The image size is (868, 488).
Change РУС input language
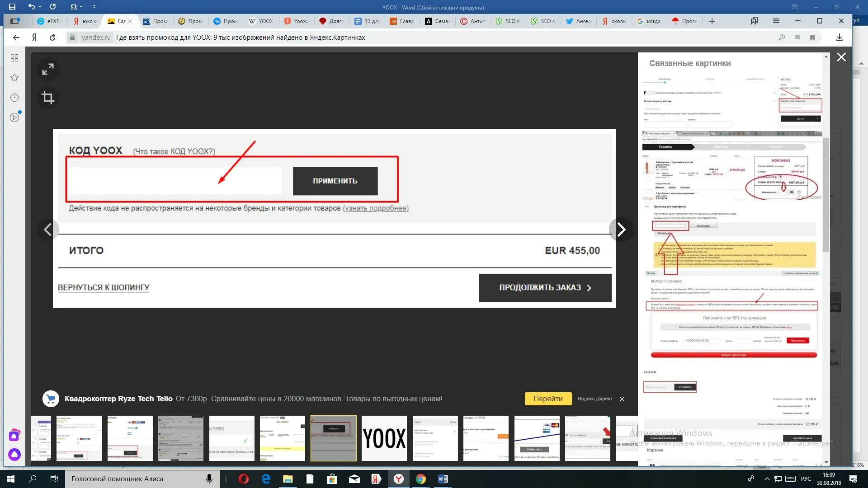(806, 479)
